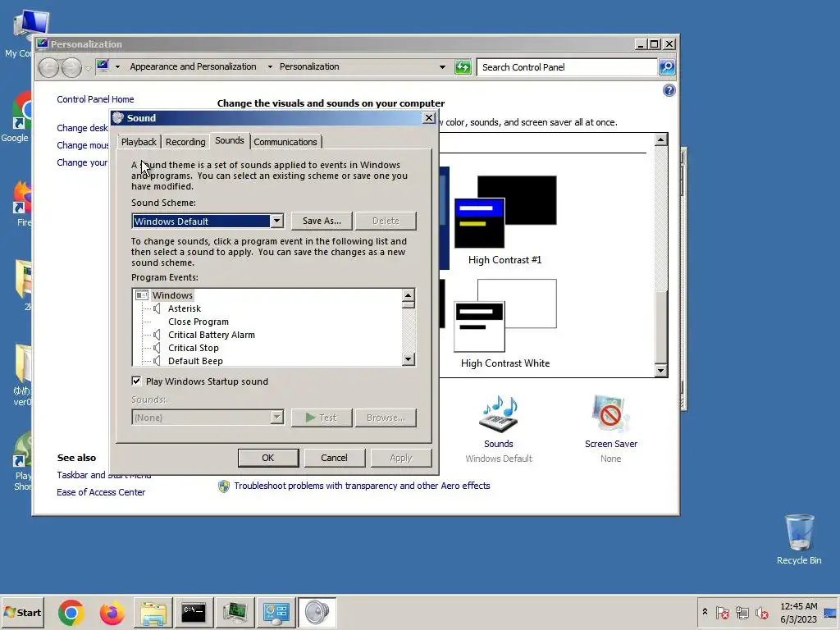The width and height of the screenshot is (840, 630).
Task: Switch to the Playback tab
Action: pos(139,142)
